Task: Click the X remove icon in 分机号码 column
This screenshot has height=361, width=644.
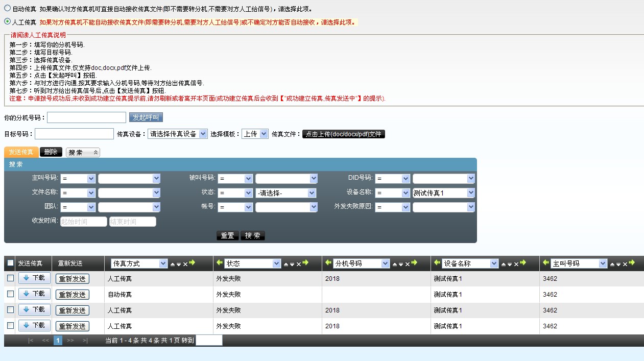Action: pos(407,264)
